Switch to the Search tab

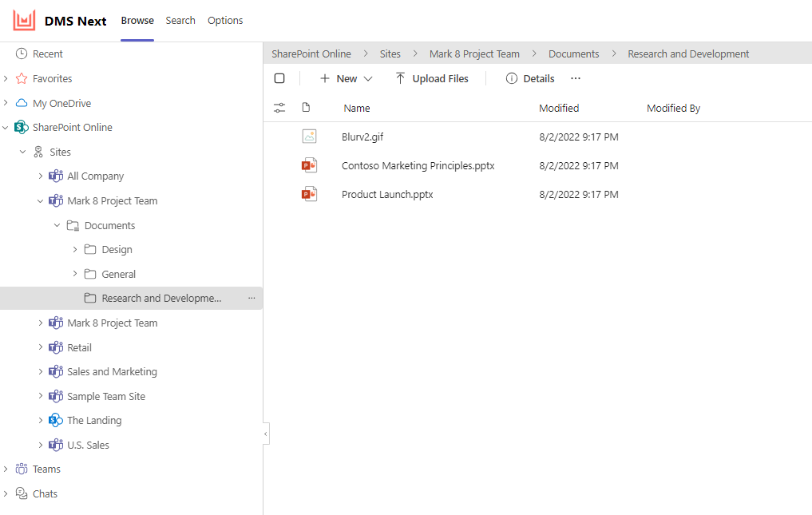coord(180,20)
